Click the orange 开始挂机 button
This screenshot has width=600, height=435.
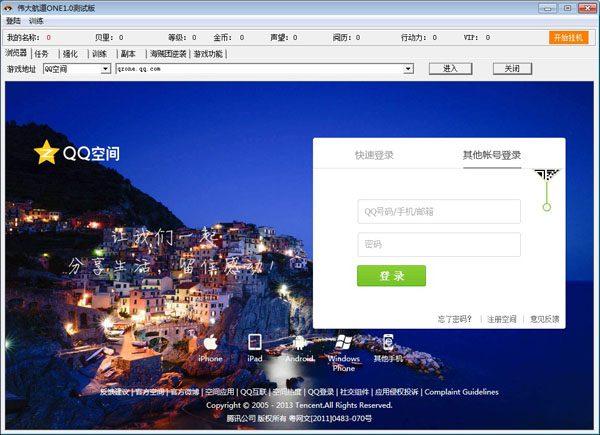tap(569, 37)
